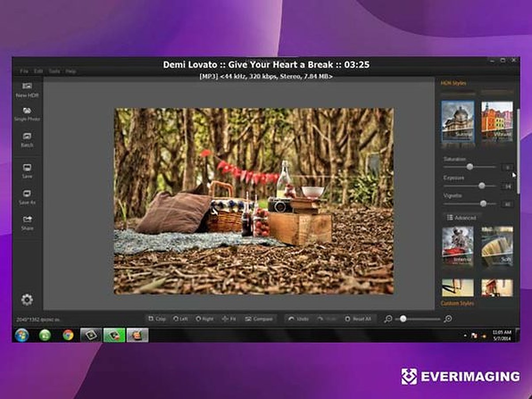Apply the Intense HDR style
532x399 pixels.
458,247
